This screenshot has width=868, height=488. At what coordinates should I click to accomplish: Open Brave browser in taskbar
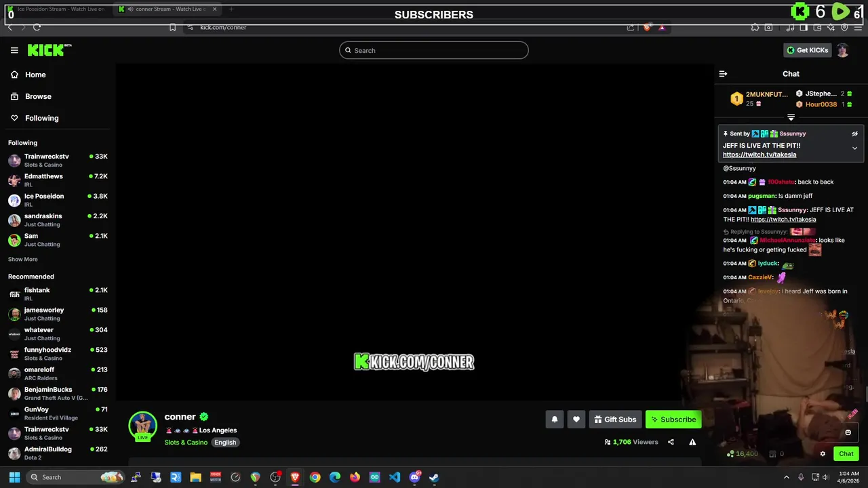(x=295, y=477)
